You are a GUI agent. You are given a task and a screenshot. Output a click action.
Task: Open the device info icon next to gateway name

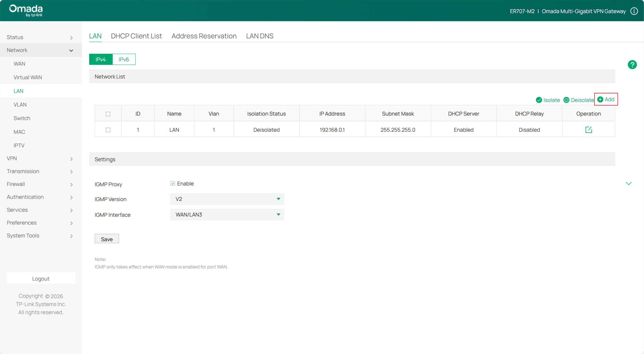click(x=634, y=11)
